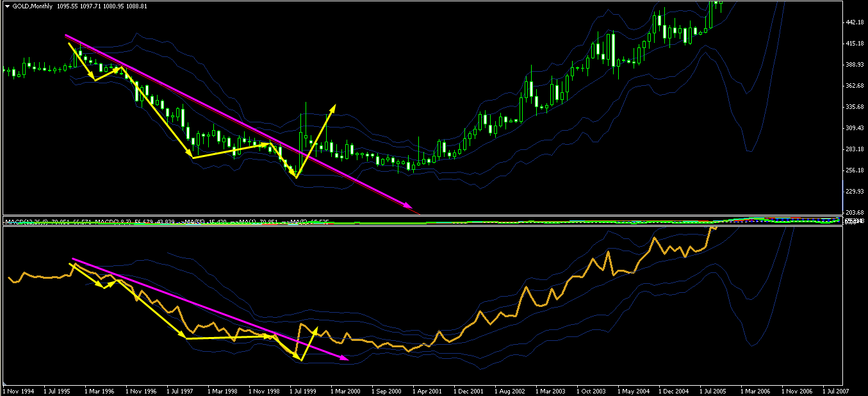
Task: Click the 283.18 price axis label
Action: tap(855, 149)
